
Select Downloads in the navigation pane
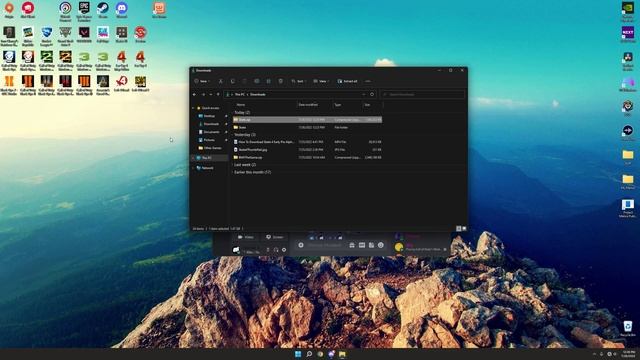pos(211,124)
